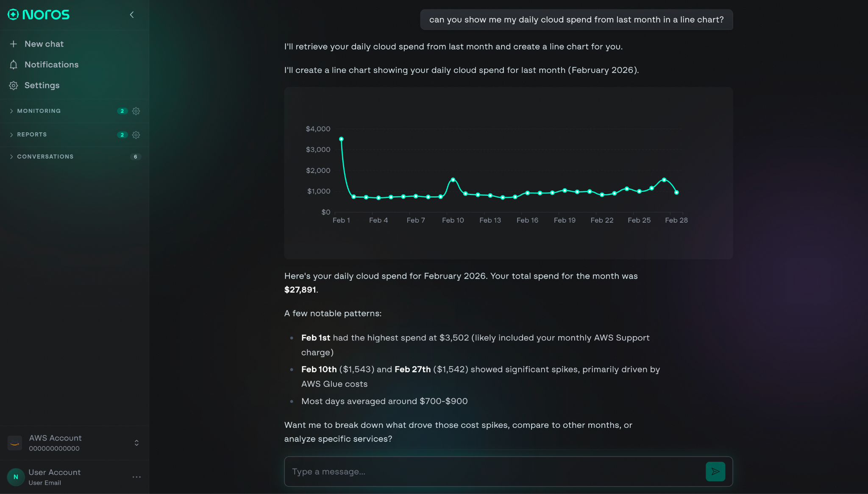Viewport: 868px width, 494px height.
Task: Open the user account options via ellipsis
Action: tap(136, 477)
